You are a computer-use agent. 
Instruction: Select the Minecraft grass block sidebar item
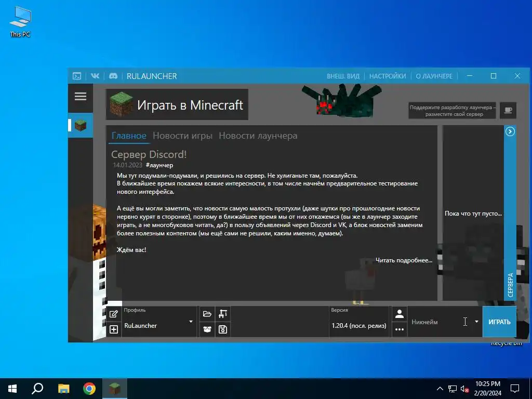pyautogui.click(x=81, y=125)
